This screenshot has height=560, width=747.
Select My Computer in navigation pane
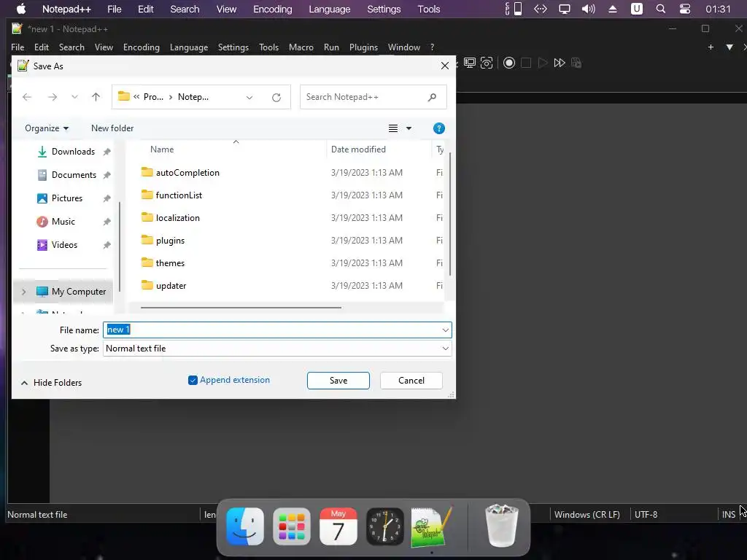click(x=71, y=292)
